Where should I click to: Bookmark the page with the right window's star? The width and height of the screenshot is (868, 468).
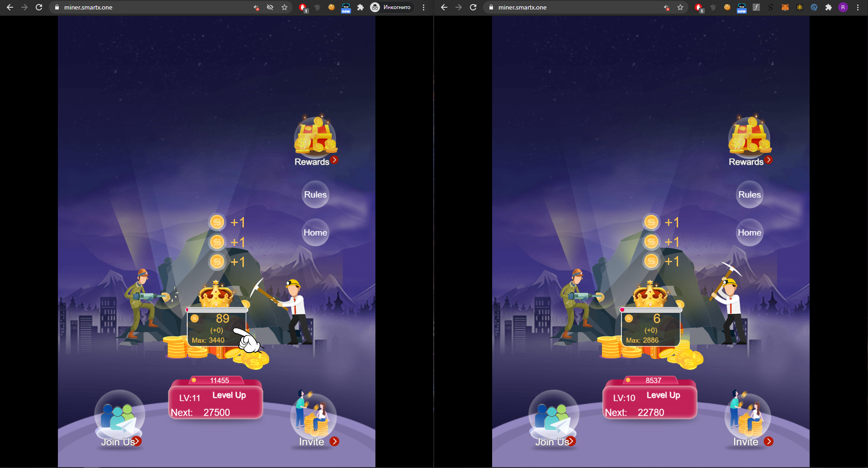point(680,7)
